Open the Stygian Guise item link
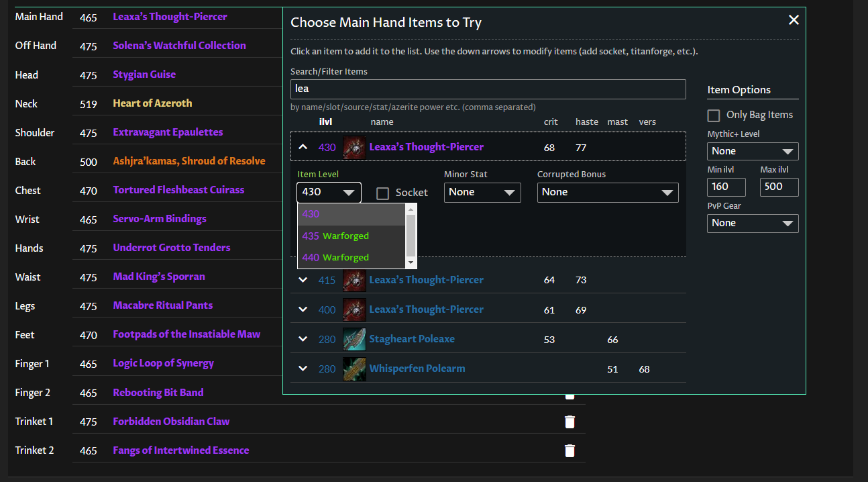868x482 pixels. (x=144, y=75)
